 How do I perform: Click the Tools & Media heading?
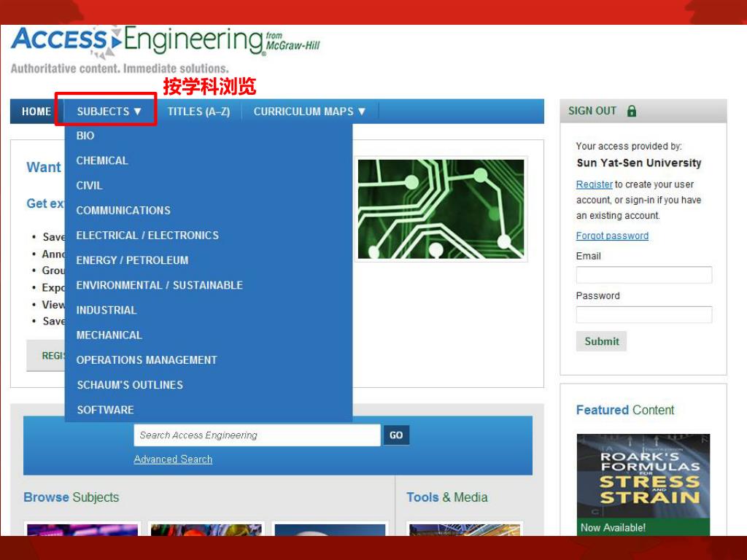point(447,497)
